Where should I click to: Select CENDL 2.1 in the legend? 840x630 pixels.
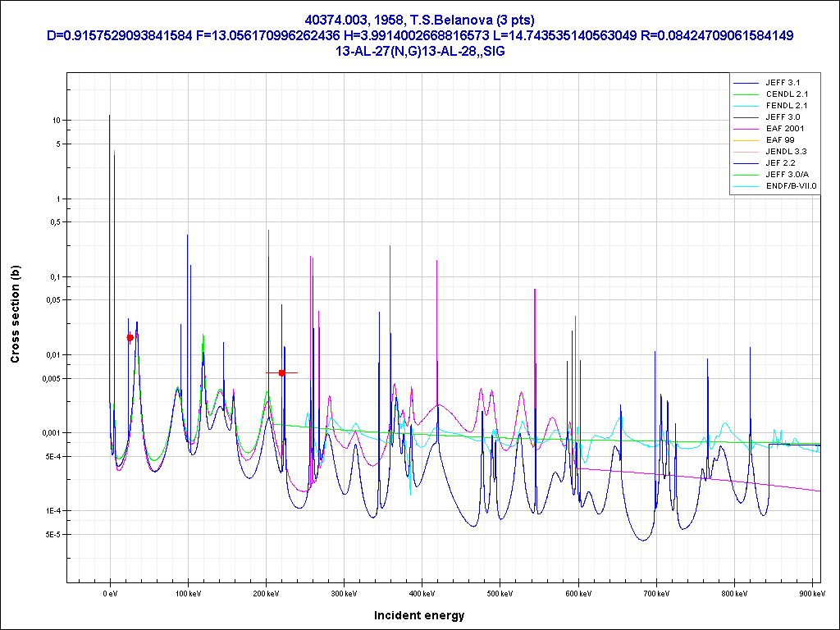click(x=787, y=94)
